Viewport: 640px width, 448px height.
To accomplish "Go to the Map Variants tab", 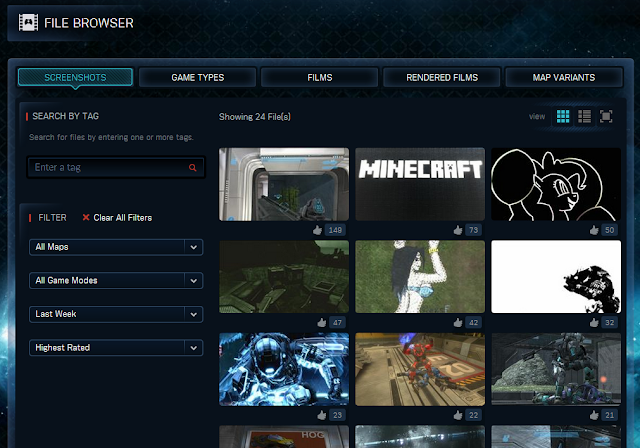I will 563,77.
